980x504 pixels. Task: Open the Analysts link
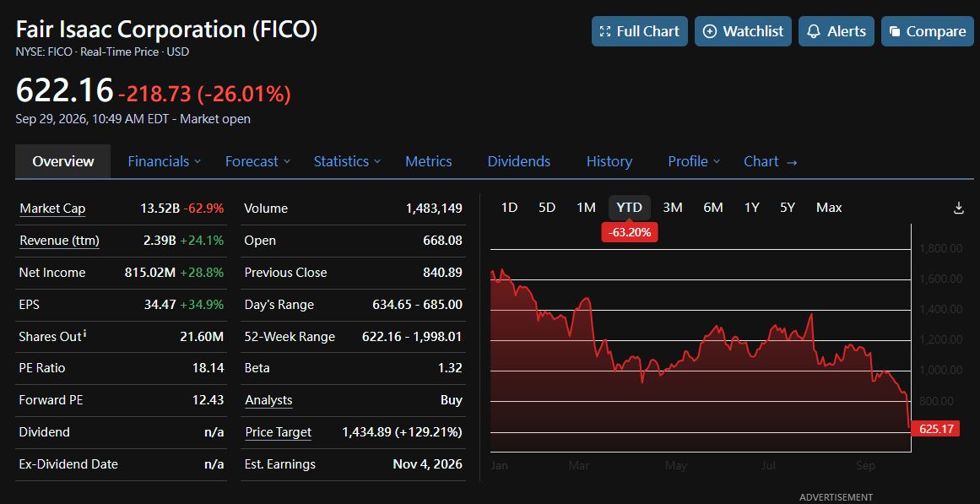tap(268, 400)
